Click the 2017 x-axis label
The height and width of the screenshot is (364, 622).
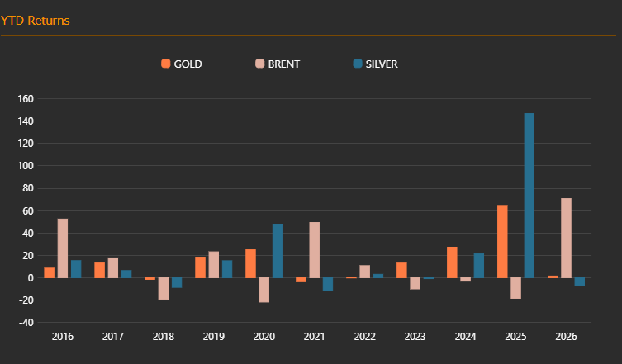point(113,337)
